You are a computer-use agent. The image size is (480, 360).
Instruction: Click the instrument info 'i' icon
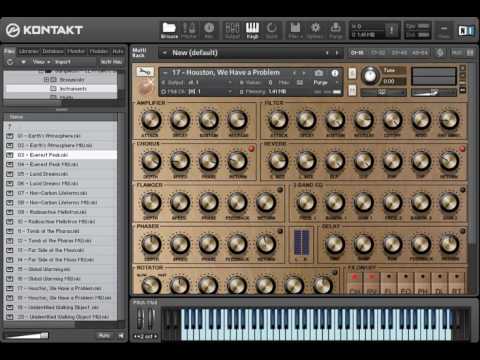click(x=335, y=73)
